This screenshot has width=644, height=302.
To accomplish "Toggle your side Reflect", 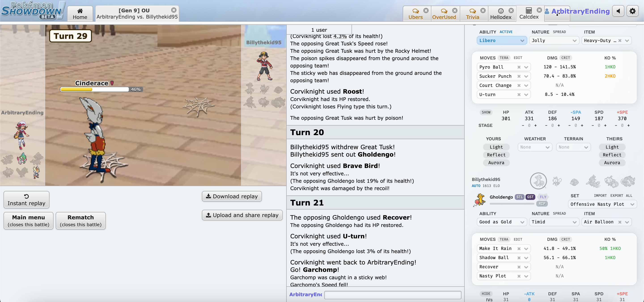I will click(x=496, y=155).
